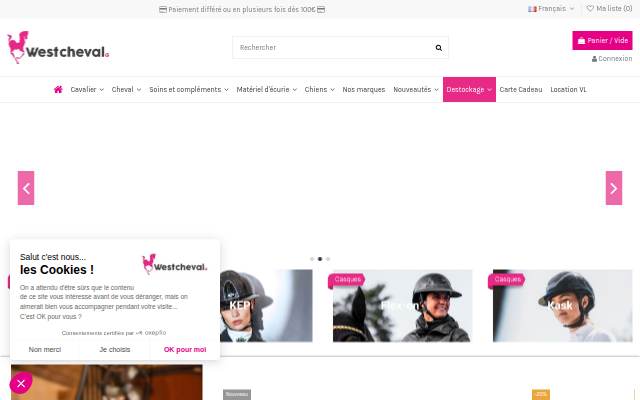Viewport: 640px width, 400px height.
Task: Click Casques tag on Kask tile
Action: click(507, 280)
